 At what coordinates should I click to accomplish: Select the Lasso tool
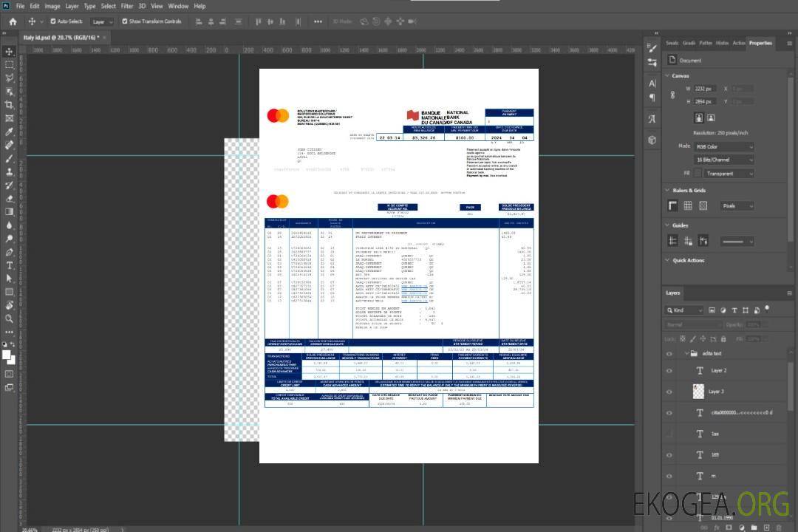pyautogui.click(x=9, y=78)
